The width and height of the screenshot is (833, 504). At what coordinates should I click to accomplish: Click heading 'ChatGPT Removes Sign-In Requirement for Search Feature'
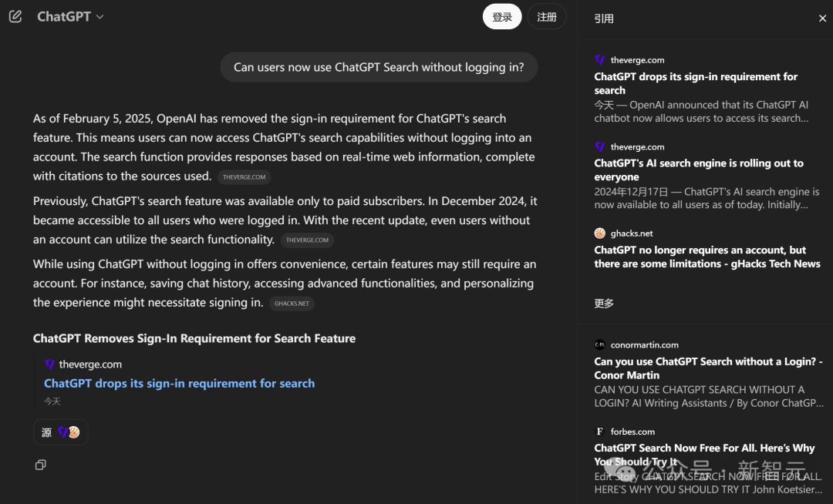tap(194, 338)
